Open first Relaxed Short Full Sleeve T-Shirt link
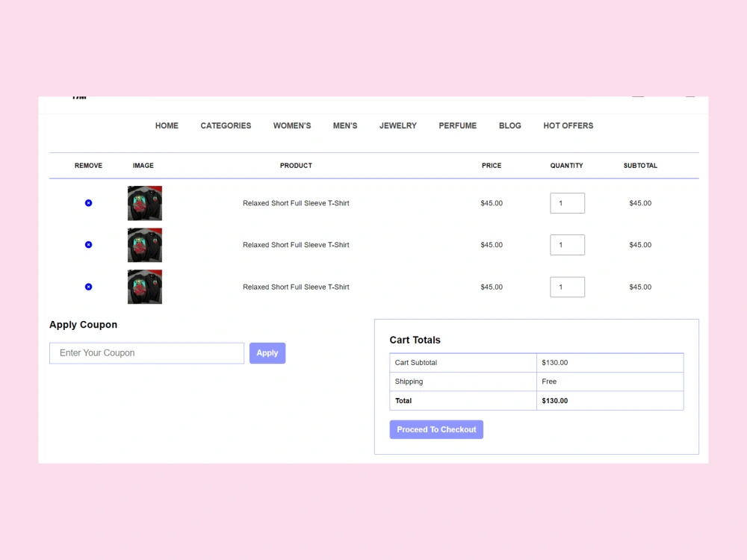Viewport: 747px width, 560px height. coord(296,203)
